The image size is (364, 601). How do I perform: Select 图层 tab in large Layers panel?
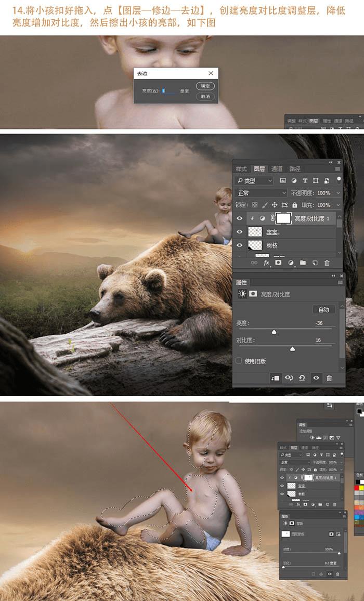click(x=259, y=169)
